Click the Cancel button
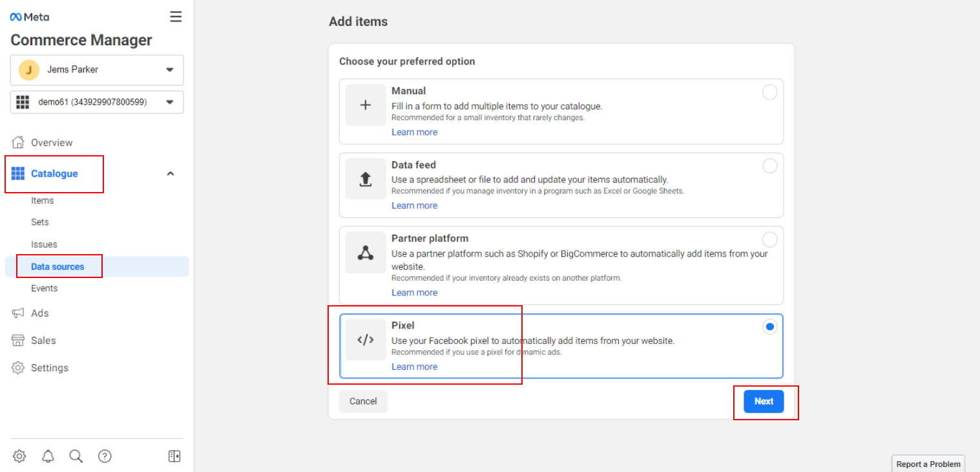The image size is (980, 472). 363,402
